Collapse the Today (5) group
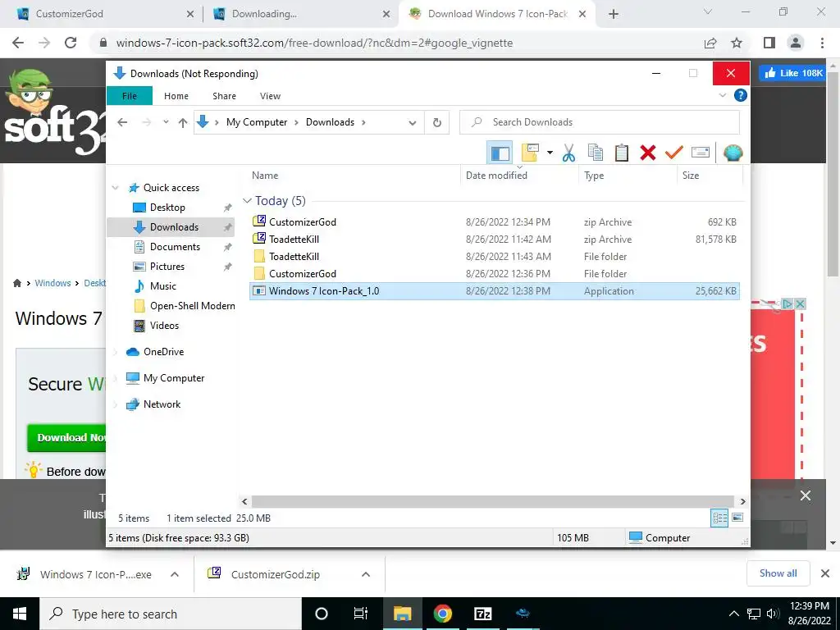The image size is (840, 630). click(x=247, y=201)
